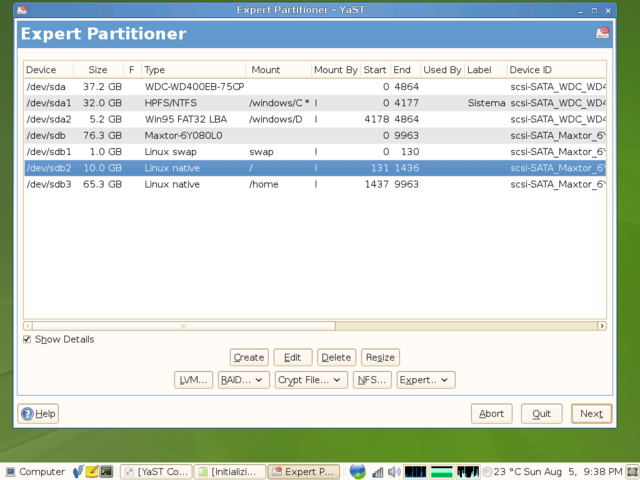640x480 pixels.
Task: Minimize the Expert Partitioner window
Action: (580, 11)
